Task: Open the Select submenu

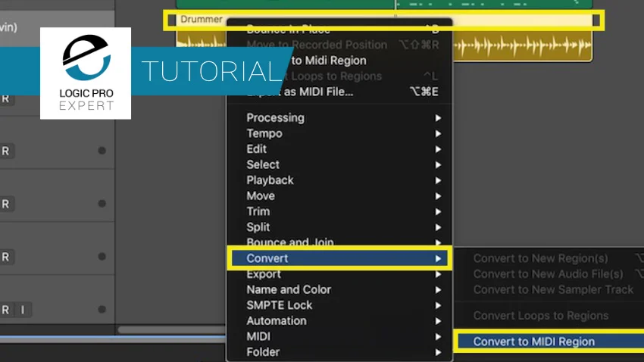Action: (339, 164)
